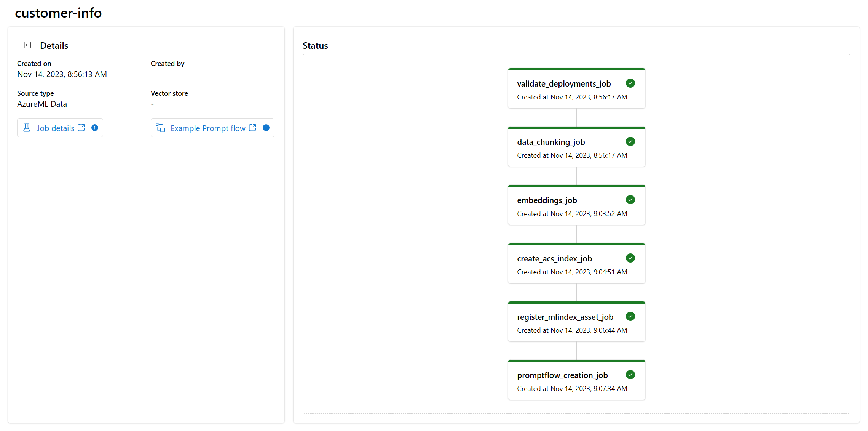Click the flask icon beside Job details

27,128
